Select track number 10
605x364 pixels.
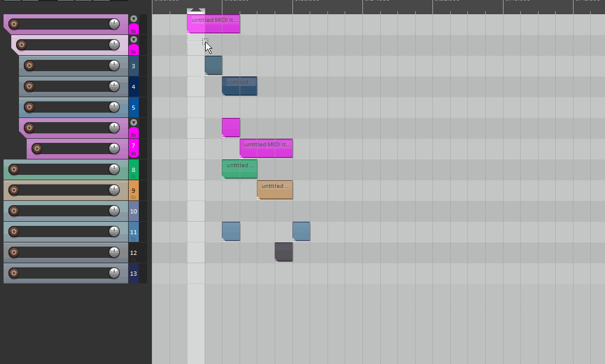pos(133,211)
